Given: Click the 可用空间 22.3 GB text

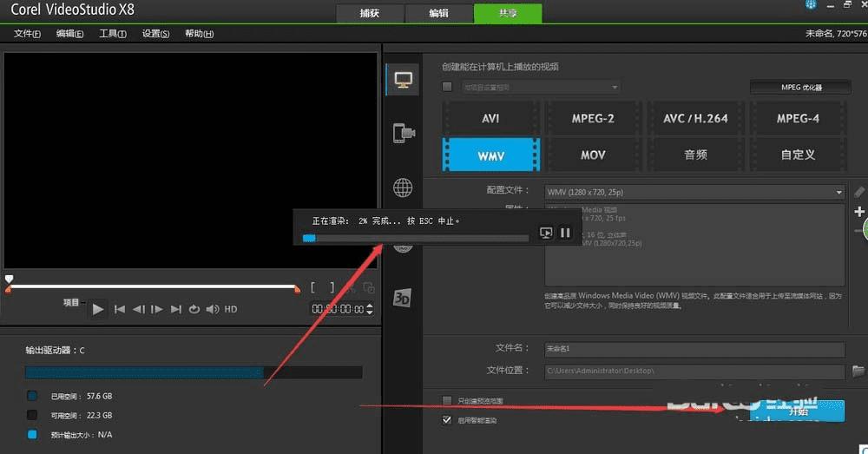Looking at the screenshot, I should [82, 415].
